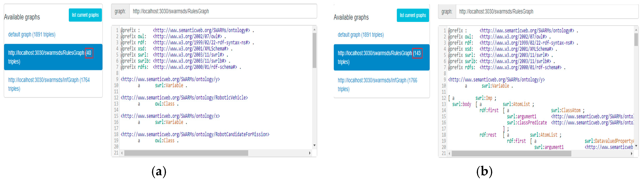Click '@prefix swrlb:' line in editor (a)
Viewport: 644px width, 183px height.
point(176,61)
